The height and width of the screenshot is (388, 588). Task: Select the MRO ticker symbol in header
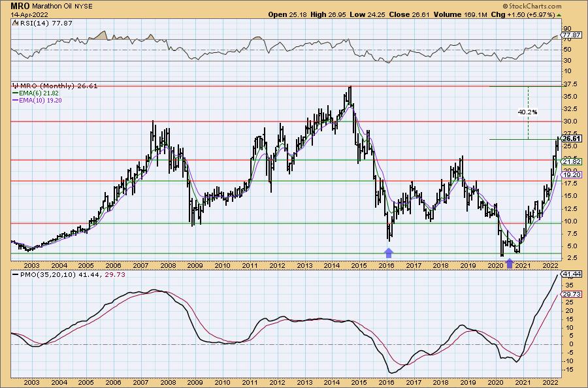coord(20,6)
